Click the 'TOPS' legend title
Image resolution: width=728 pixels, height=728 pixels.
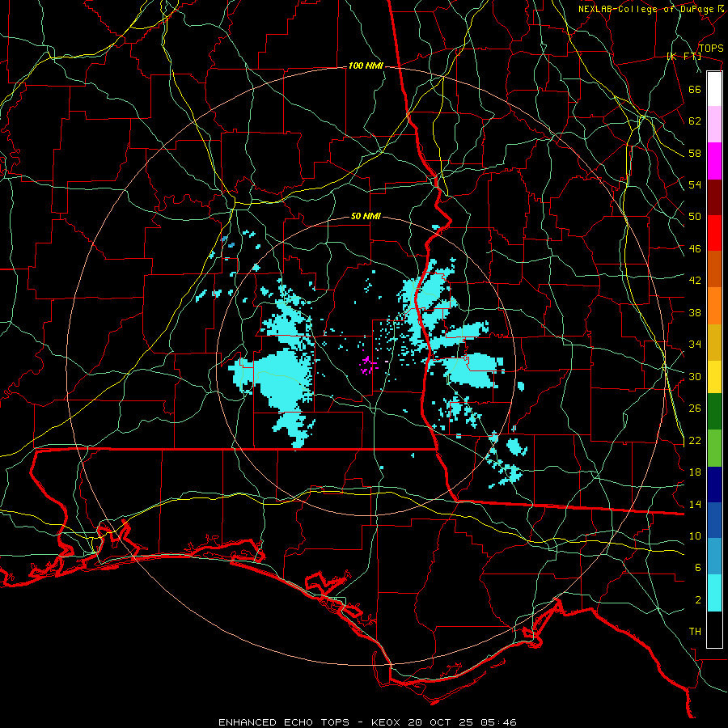tap(711, 48)
